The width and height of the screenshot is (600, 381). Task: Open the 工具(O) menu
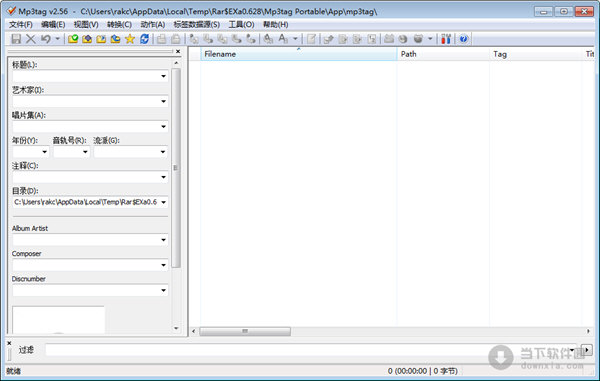point(241,24)
